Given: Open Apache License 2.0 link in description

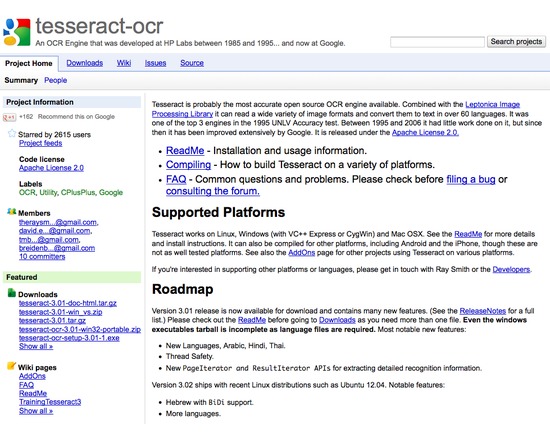Looking at the screenshot, I should 425,133.
